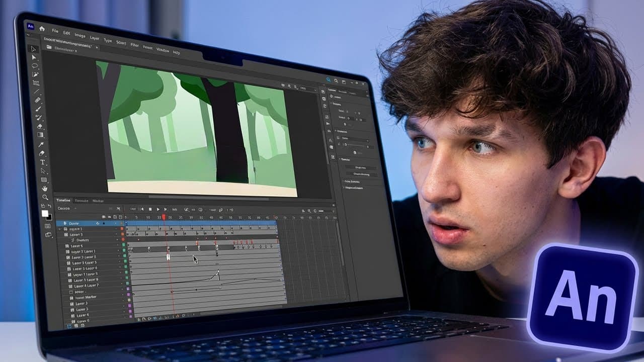
Task: Select the Text (T) tool
Action: [43, 162]
